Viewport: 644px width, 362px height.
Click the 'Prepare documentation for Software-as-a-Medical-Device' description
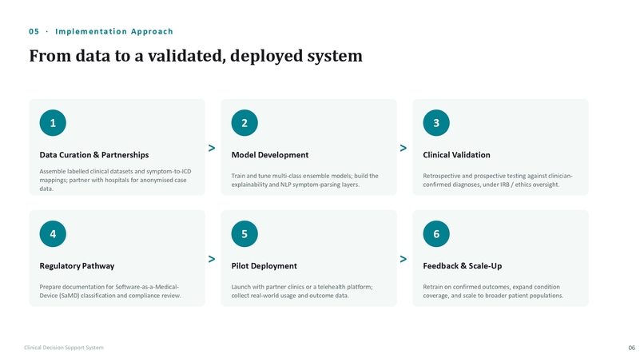110,291
